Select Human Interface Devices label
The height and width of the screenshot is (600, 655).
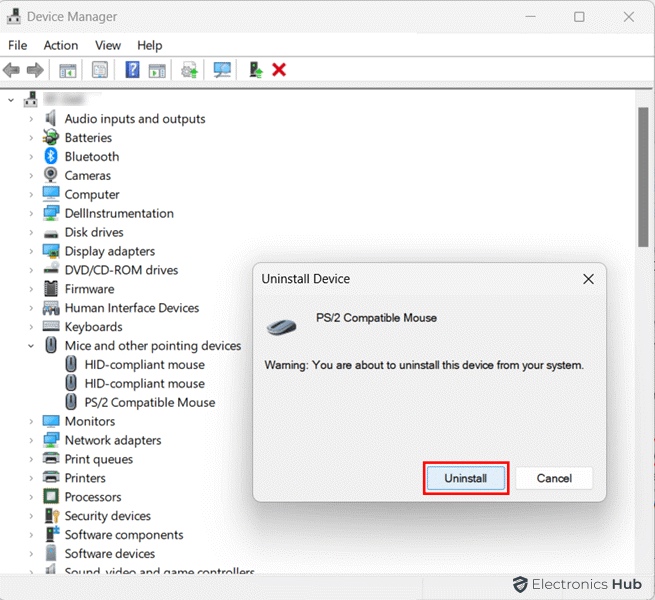click(x=132, y=308)
